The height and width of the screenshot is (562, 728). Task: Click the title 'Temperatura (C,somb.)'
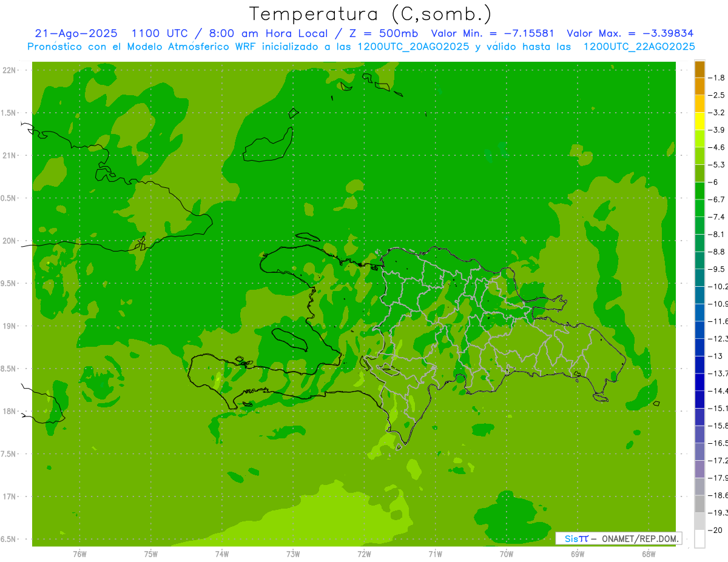pos(370,14)
